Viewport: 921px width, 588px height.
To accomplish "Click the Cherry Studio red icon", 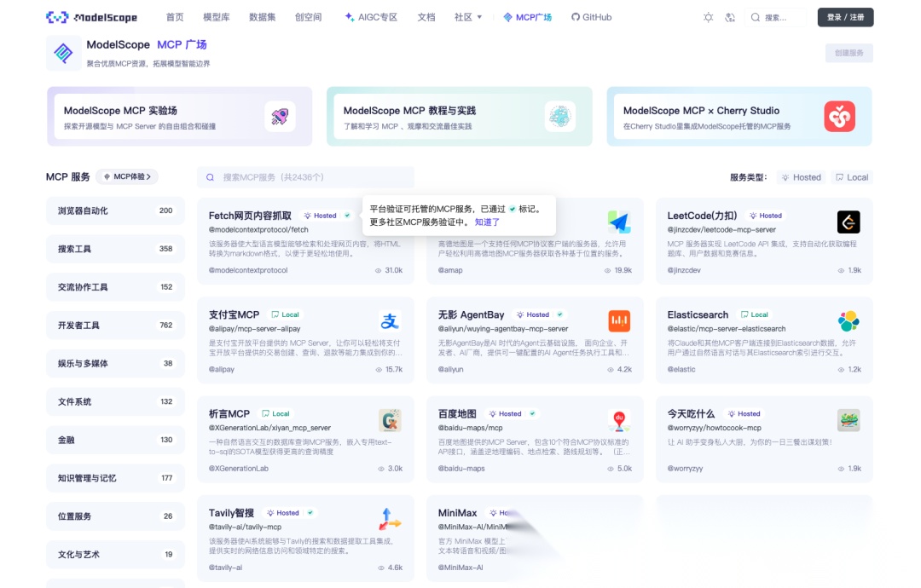I will tap(839, 116).
